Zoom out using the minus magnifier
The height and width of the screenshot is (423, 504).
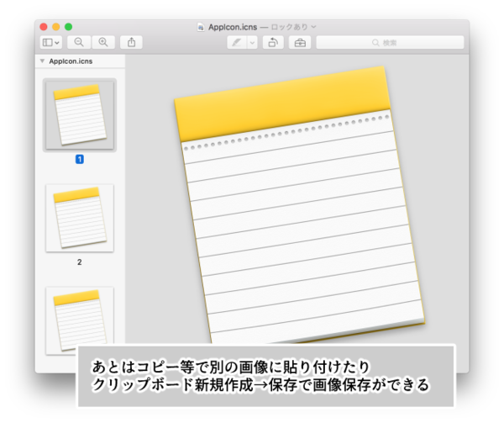pyautogui.click(x=79, y=42)
